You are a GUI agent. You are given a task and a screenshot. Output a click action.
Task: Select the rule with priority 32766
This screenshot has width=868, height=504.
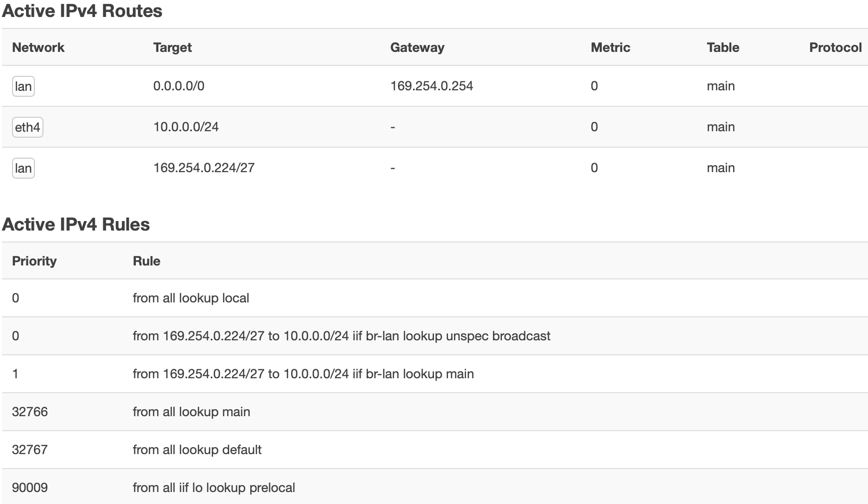click(435, 412)
